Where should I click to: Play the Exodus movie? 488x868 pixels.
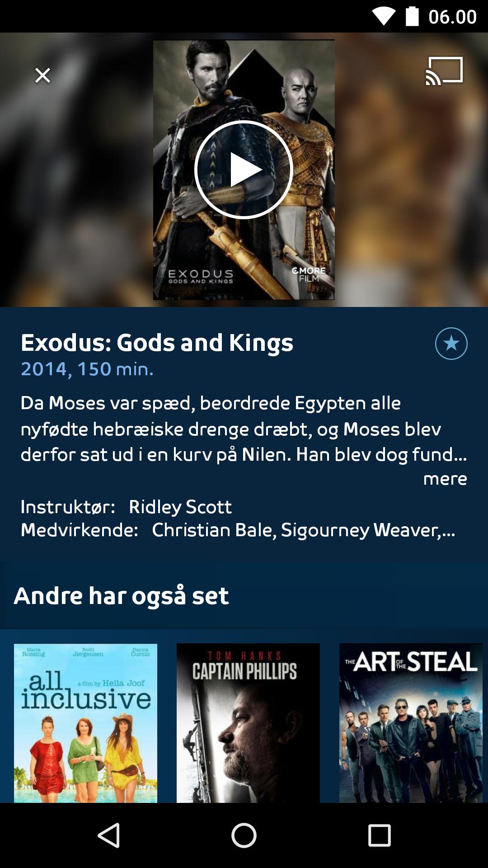tap(244, 170)
